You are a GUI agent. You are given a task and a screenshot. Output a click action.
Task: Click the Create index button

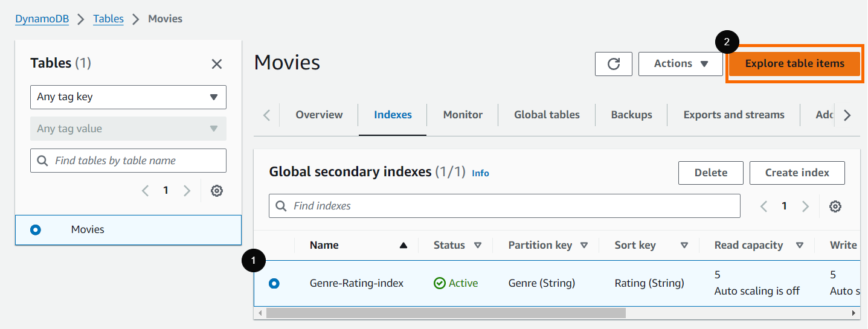[797, 173]
